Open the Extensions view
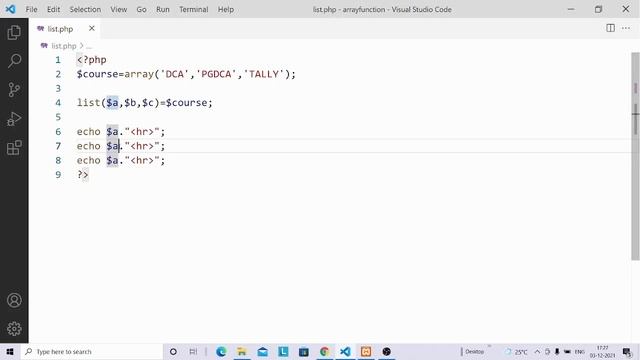 pyautogui.click(x=14, y=148)
